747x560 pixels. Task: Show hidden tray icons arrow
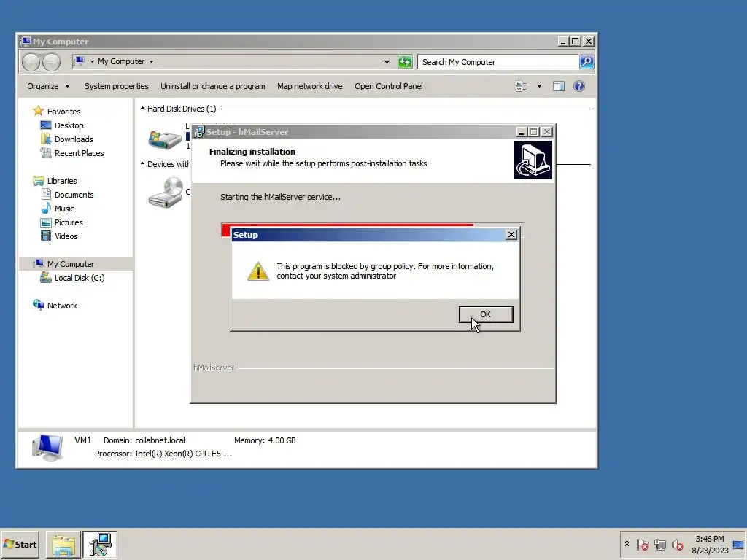[627, 544]
